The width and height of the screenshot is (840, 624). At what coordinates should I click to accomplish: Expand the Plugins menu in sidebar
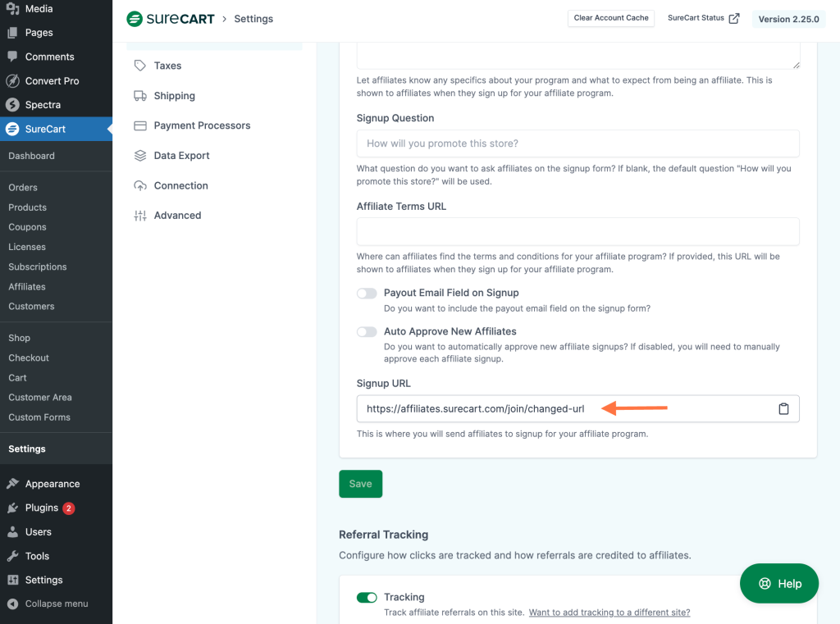(41, 508)
